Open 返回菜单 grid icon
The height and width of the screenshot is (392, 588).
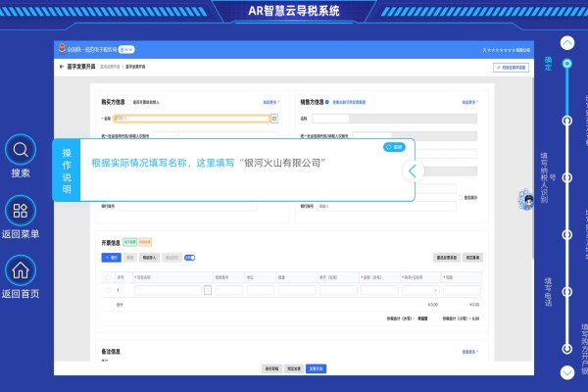point(21,211)
